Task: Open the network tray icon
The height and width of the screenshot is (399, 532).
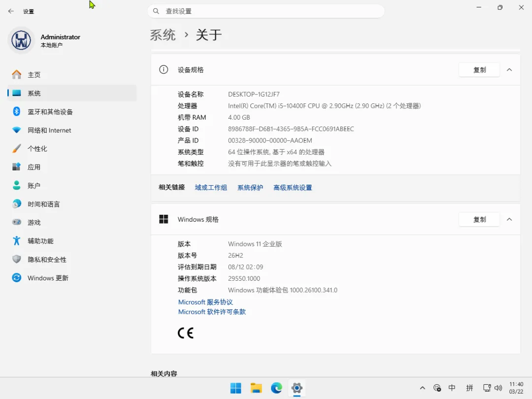Action: (487, 388)
